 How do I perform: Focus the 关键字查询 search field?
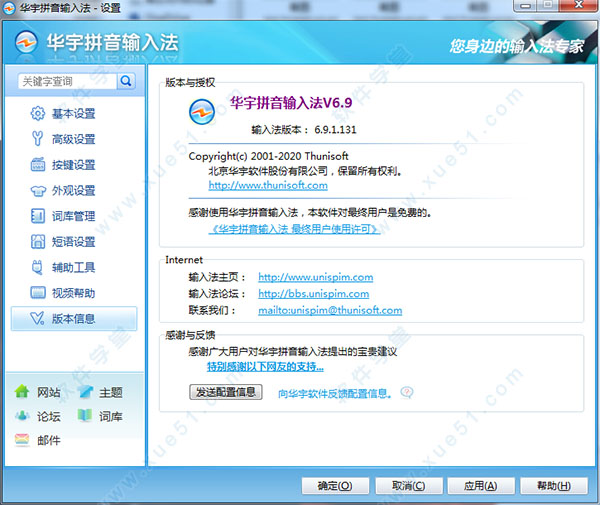click(68, 81)
